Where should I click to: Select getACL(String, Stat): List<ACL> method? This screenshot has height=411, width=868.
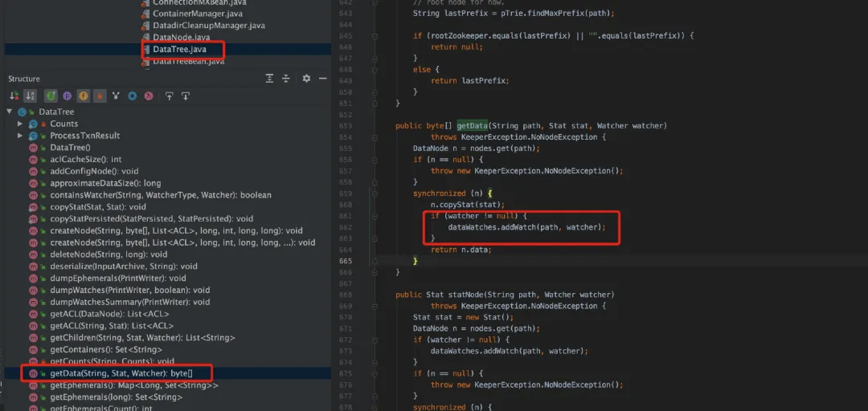(x=112, y=326)
